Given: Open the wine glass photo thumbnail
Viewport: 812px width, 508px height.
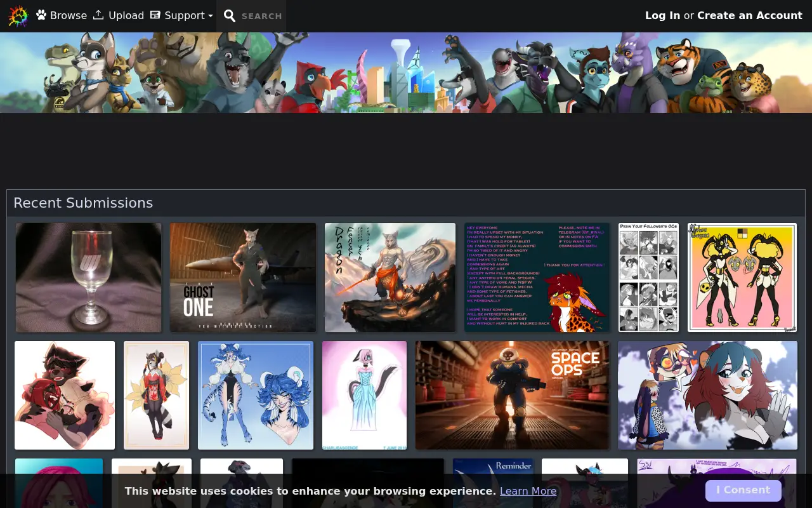Looking at the screenshot, I should [88, 277].
